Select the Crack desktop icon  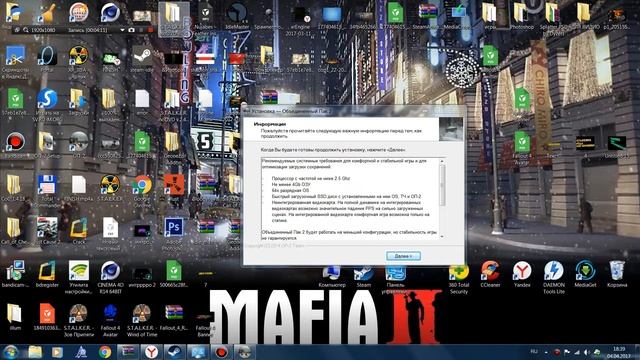tap(78, 231)
